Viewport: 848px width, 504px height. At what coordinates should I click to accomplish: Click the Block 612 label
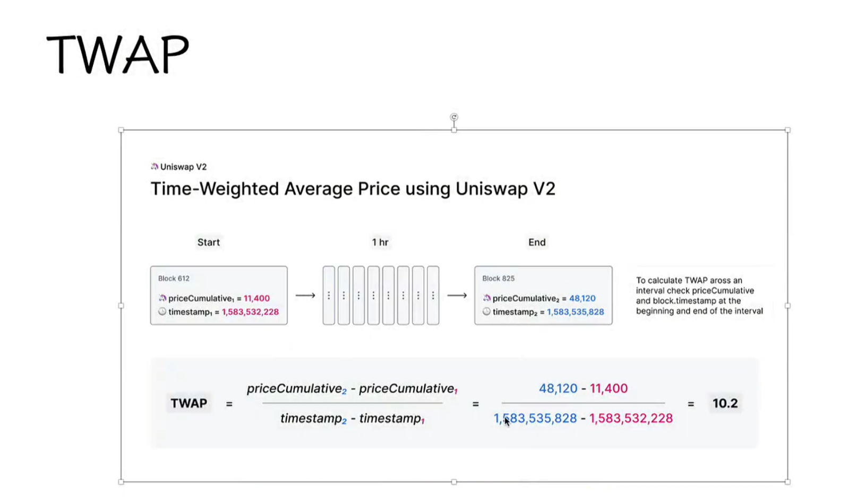(174, 279)
